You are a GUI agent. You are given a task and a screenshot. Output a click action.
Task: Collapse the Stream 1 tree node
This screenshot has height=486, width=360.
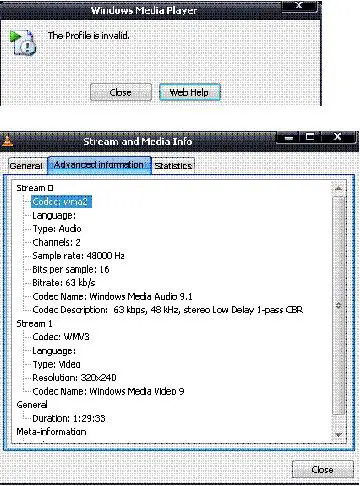34,324
